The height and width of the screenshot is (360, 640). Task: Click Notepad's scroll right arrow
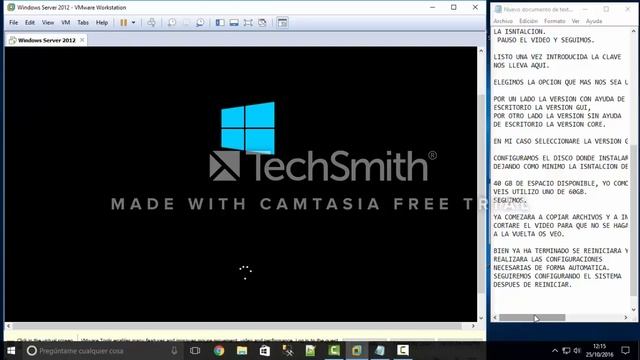(x=626, y=318)
